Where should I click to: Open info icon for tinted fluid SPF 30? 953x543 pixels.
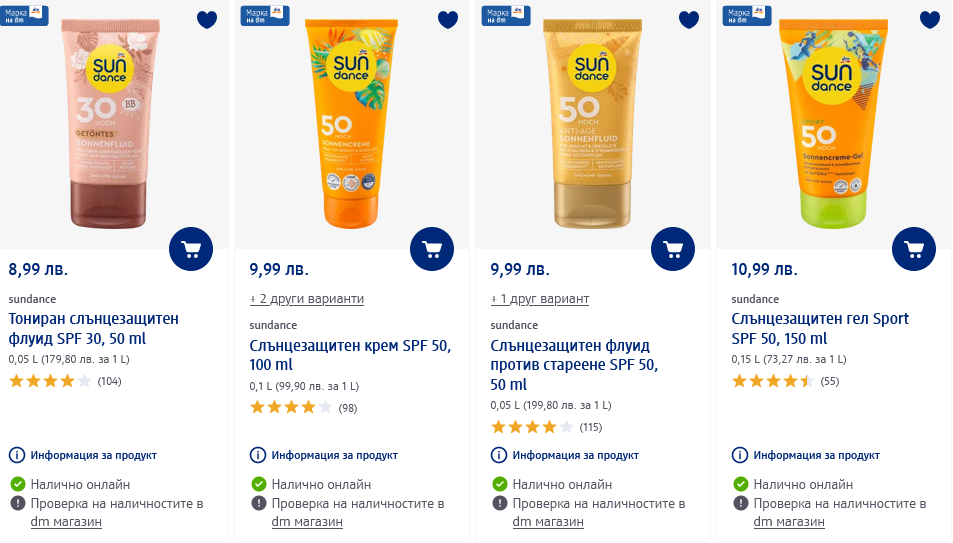tap(16, 455)
